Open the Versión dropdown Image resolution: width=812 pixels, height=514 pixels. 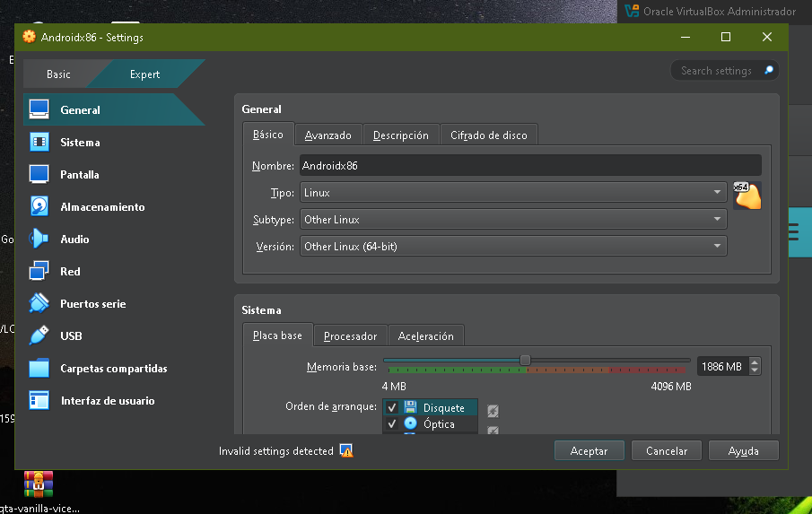tap(513, 246)
